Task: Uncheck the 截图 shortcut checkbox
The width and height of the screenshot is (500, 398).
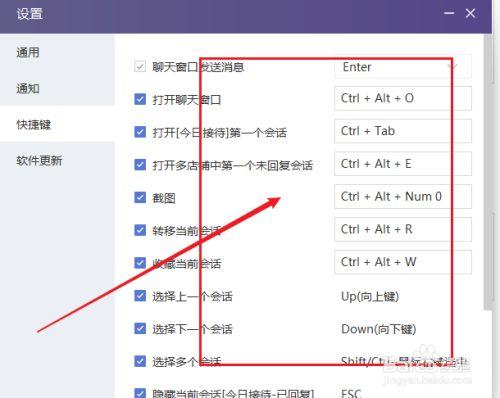Action: [x=140, y=197]
